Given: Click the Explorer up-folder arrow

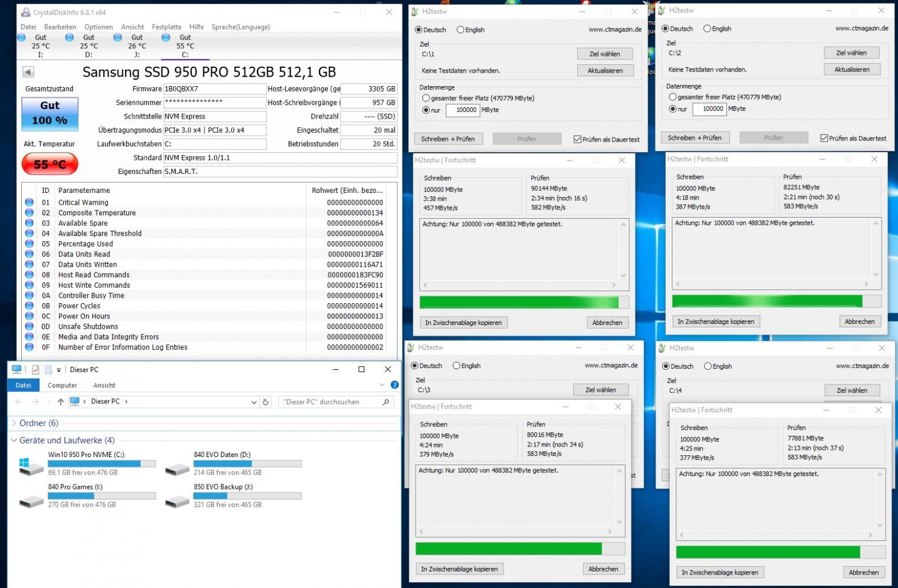Looking at the screenshot, I should click(x=61, y=402).
